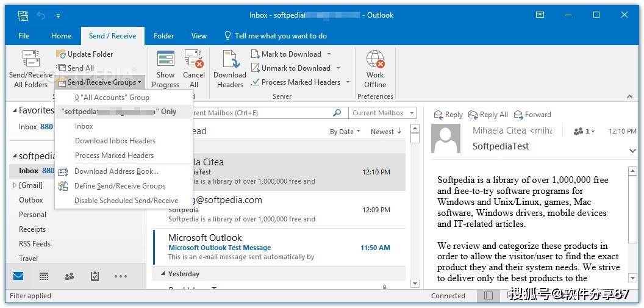Screen dimensions: 644x308
Task: Open the Outbox folder
Action: pos(31,200)
